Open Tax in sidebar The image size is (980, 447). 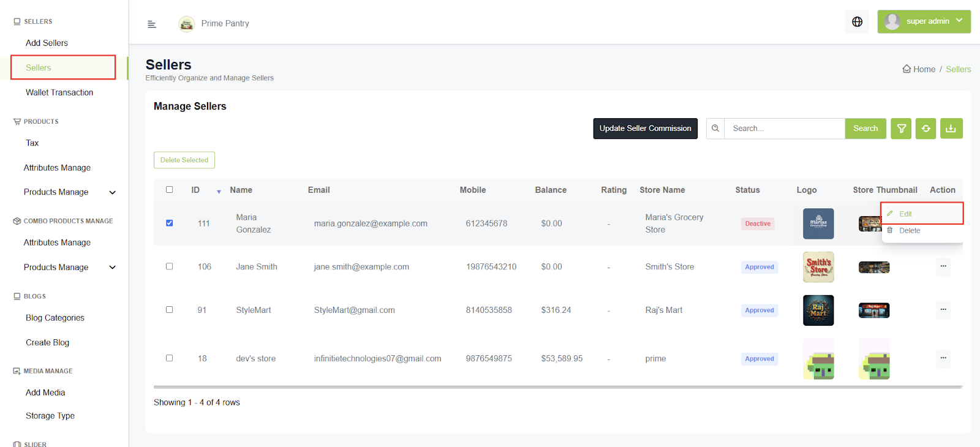[x=32, y=143]
